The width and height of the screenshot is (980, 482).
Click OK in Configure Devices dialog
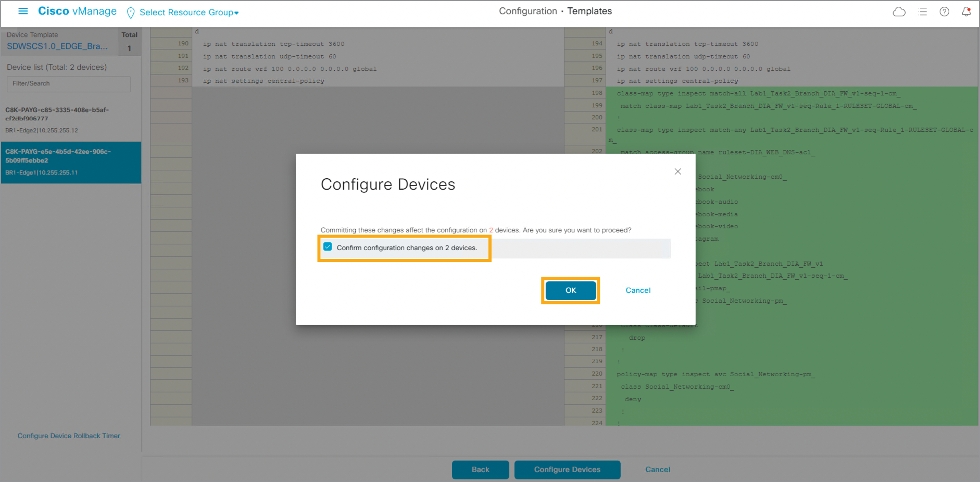(x=571, y=290)
